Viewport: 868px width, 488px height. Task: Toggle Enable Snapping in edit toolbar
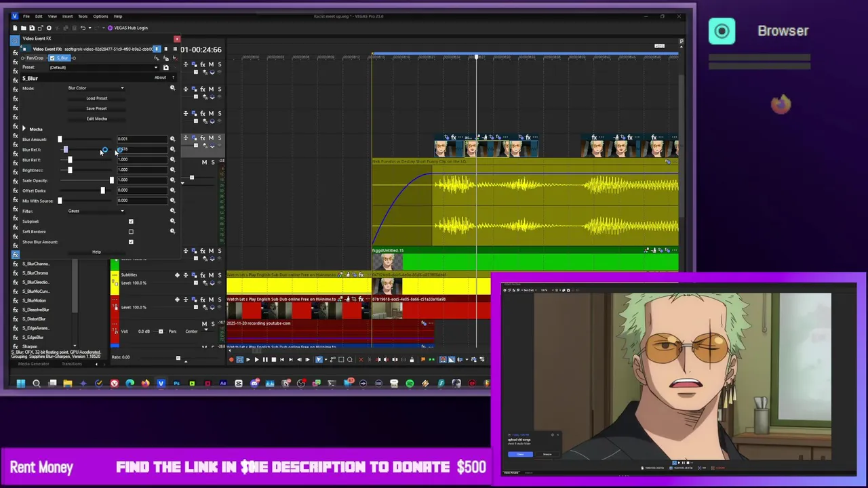(x=442, y=359)
